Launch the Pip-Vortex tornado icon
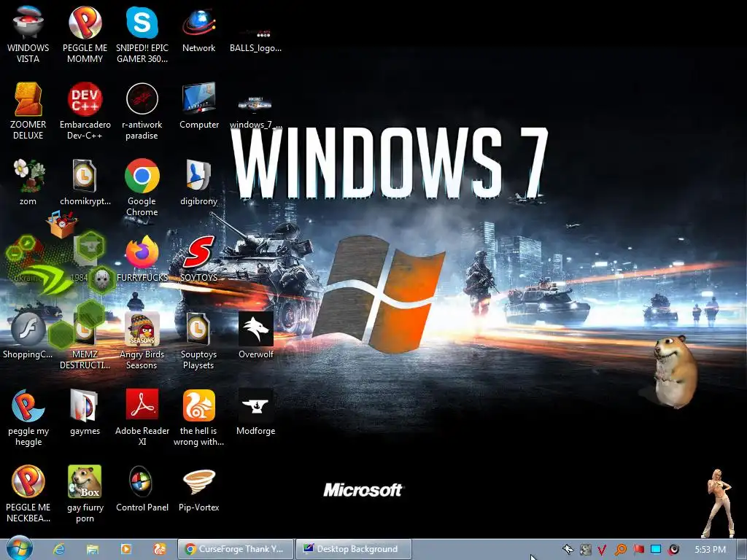Image resolution: width=747 pixels, height=560 pixels. pyautogui.click(x=198, y=489)
